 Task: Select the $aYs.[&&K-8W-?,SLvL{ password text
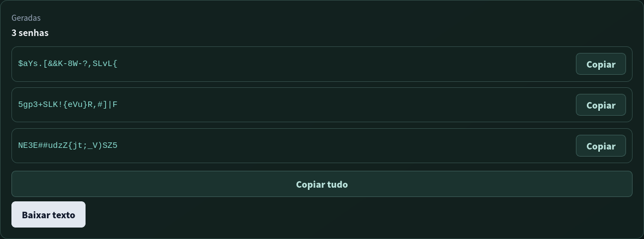[x=68, y=64]
